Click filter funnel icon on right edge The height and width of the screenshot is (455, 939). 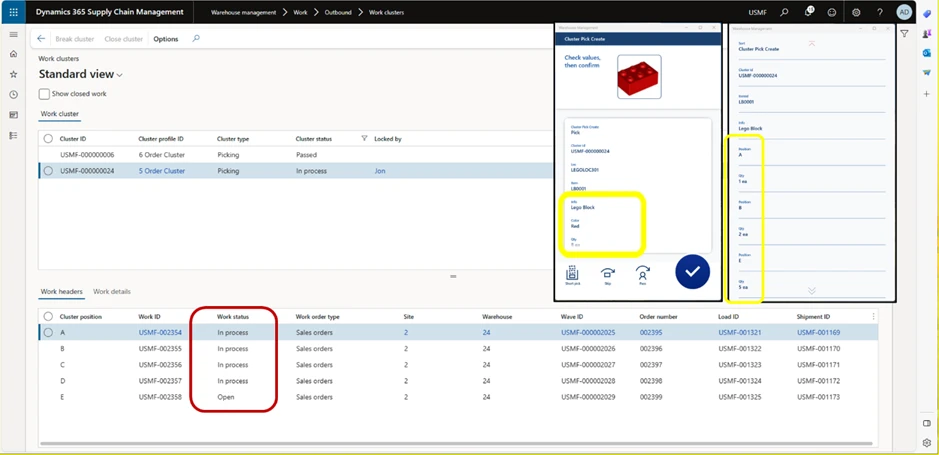904,34
